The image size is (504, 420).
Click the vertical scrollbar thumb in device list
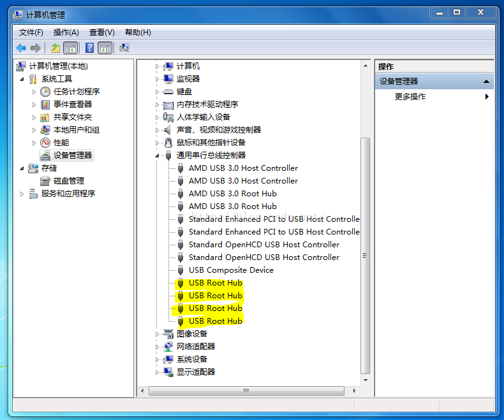pos(365,256)
